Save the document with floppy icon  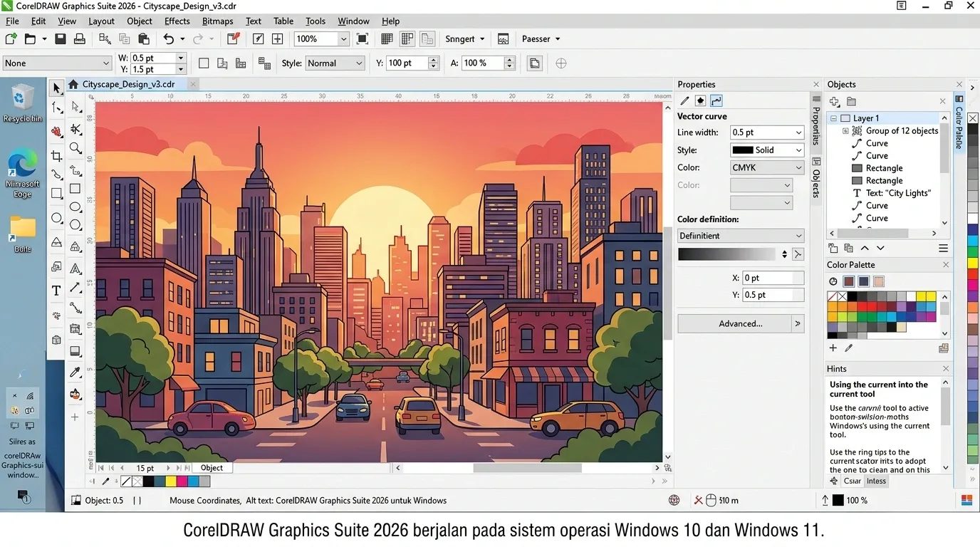[x=61, y=39]
